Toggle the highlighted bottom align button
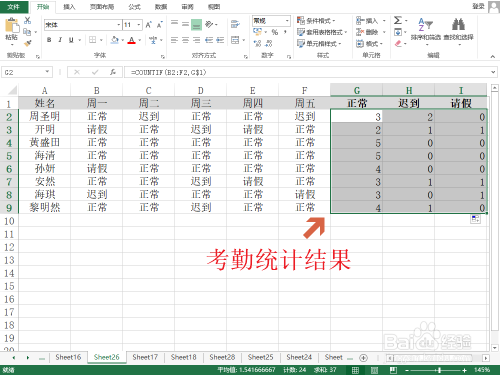Image resolution: width=500 pixels, height=375 pixels. [197, 25]
